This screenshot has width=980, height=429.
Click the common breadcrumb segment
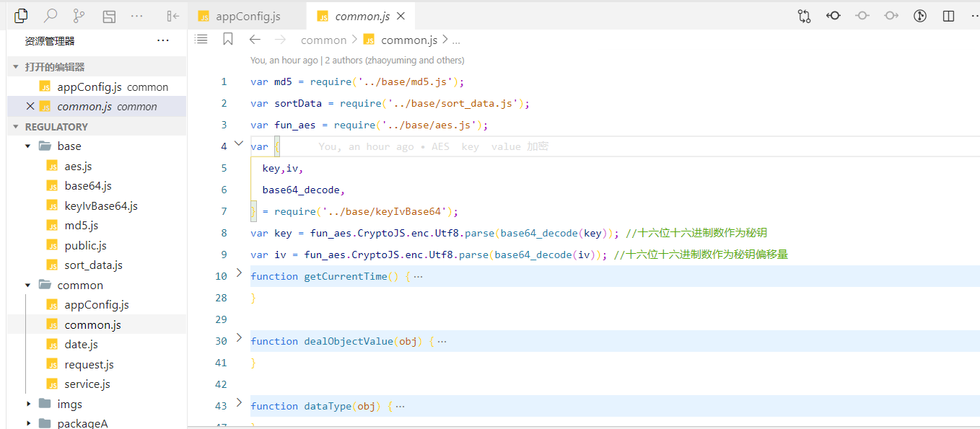[x=323, y=40]
